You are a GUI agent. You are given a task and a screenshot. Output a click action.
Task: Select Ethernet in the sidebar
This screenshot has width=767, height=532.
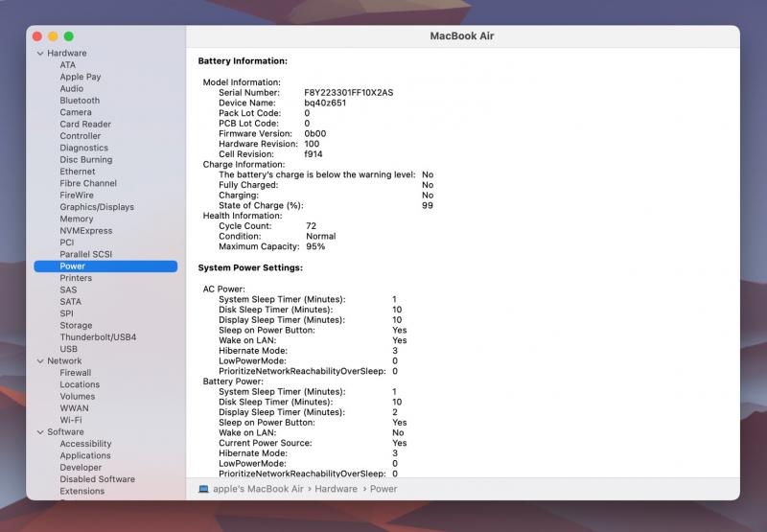point(78,172)
